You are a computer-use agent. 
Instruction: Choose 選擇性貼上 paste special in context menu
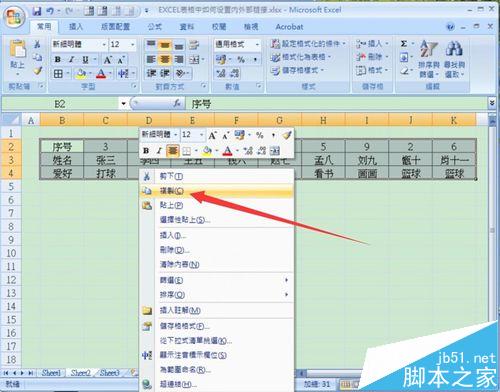217,220
